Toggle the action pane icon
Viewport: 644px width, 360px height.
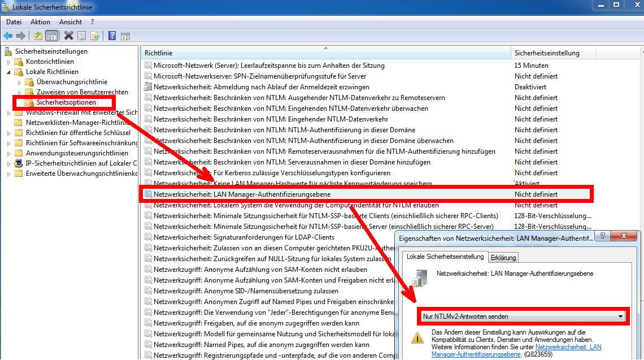pos(125,36)
